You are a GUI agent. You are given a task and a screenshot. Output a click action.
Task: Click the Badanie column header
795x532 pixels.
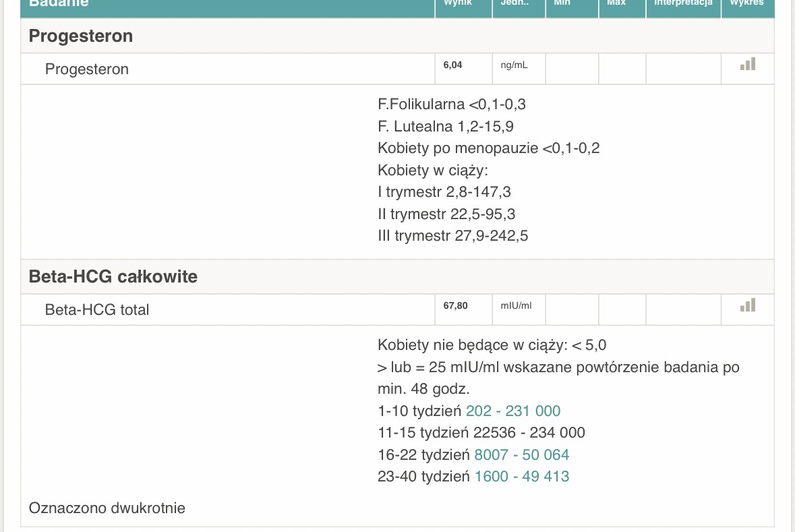(x=59, y=3)
